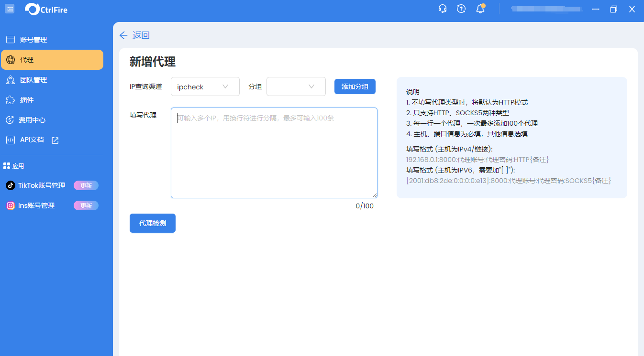Click note '只支持HTTP、SOCKS5两种类型'
This screenshot has width=644, height=356.
click(458, 113)
